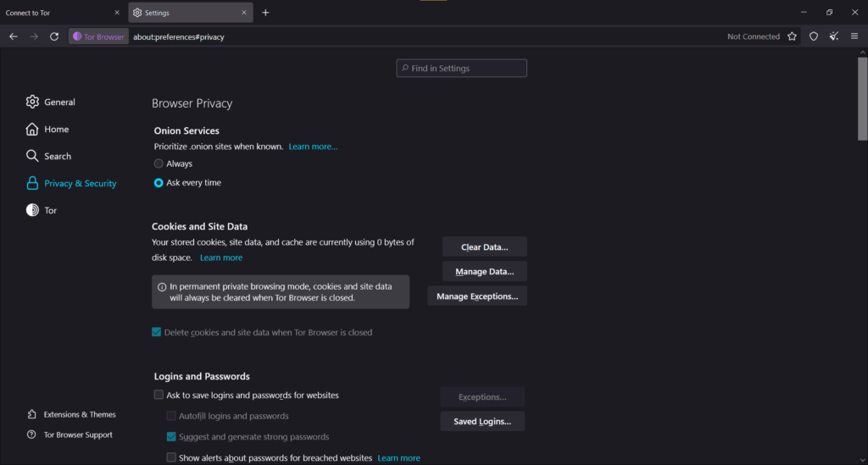Switch to the Connect to Tor tab

[x=63, y=13]
